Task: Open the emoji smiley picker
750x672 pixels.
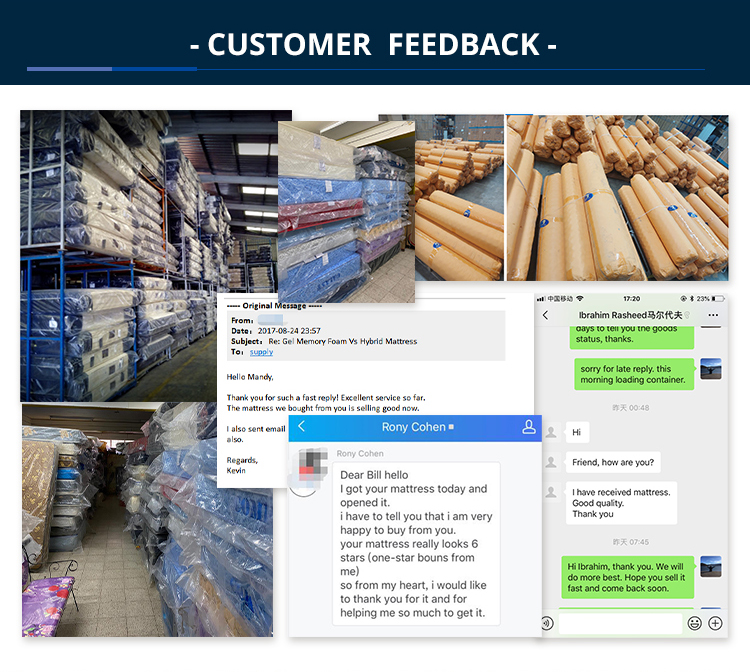Action: (x=694, y=623)
